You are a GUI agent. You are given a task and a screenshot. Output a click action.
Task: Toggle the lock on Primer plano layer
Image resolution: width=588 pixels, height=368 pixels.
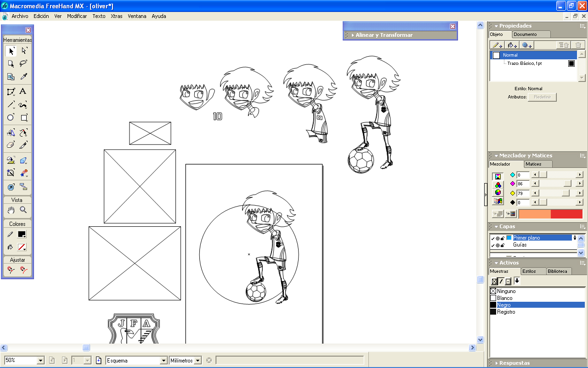[x=503, y=238]
